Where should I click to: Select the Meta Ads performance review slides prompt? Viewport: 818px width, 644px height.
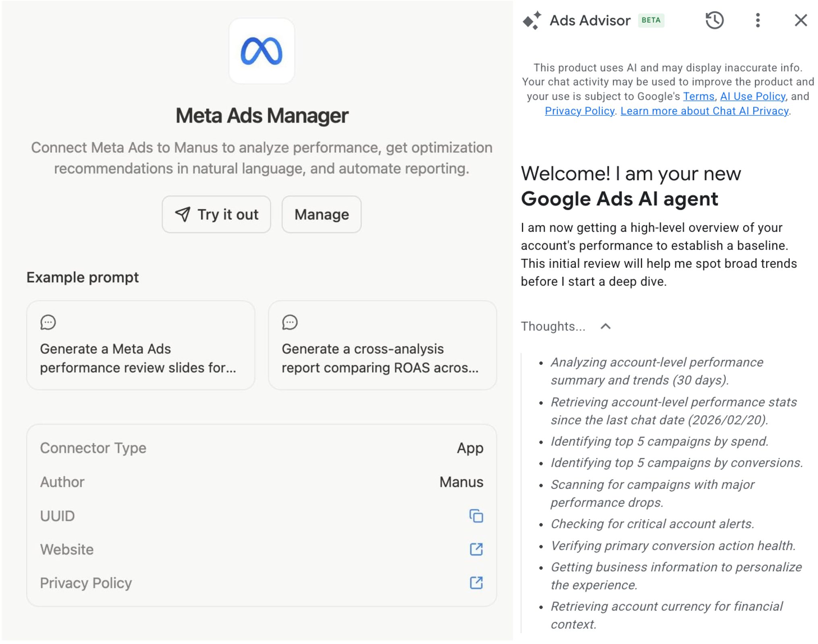click(141, 358)
